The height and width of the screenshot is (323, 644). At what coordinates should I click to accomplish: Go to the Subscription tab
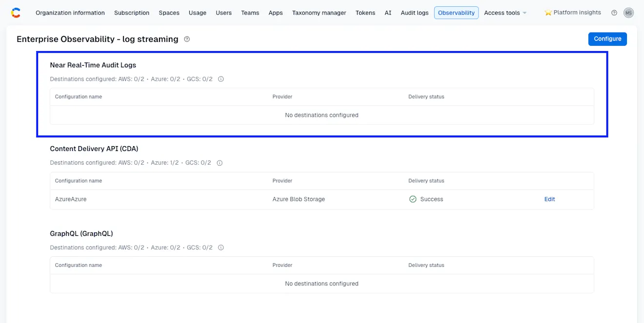coord(132,13)
